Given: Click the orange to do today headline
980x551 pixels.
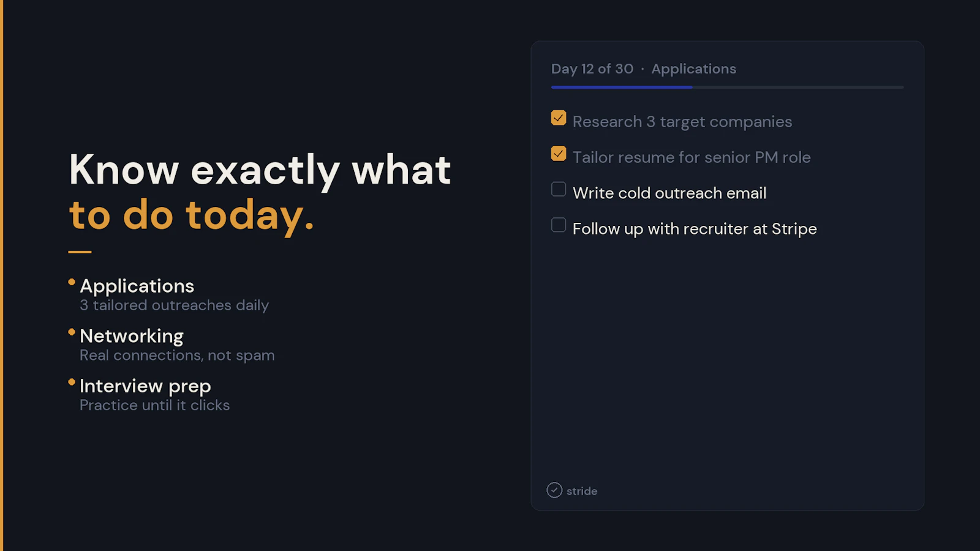Looking at the screenshot, I should pos(192,216).
